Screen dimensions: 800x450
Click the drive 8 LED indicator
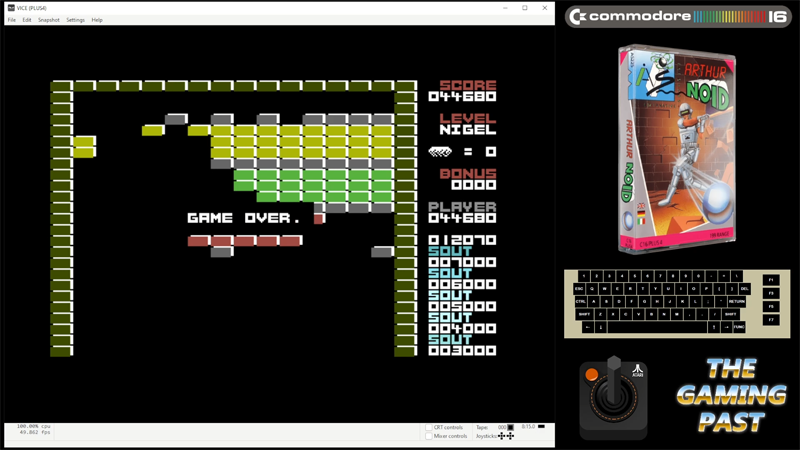pos(541,427)
